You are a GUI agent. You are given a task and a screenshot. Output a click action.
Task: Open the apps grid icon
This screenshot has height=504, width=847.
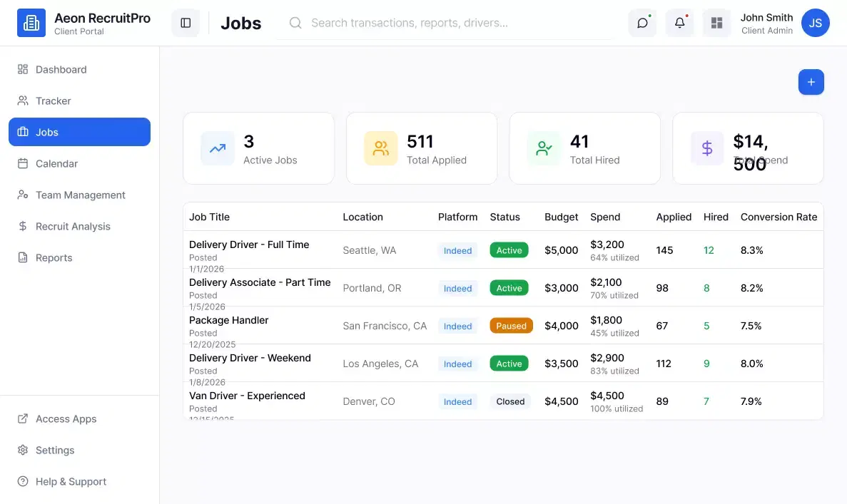716,23
